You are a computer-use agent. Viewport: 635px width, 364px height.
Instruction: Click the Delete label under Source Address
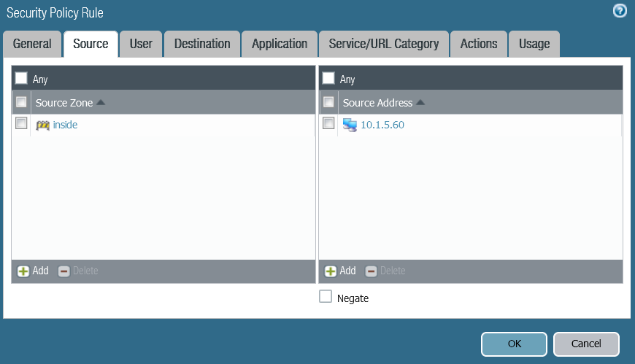[393, 271]
